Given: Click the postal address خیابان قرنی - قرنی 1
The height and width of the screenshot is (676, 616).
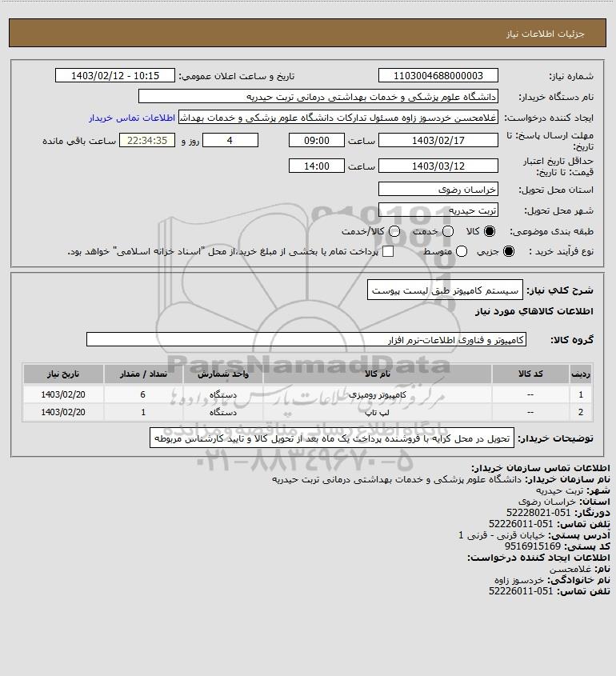Looking at the screenshot, I should pos(502,535).
